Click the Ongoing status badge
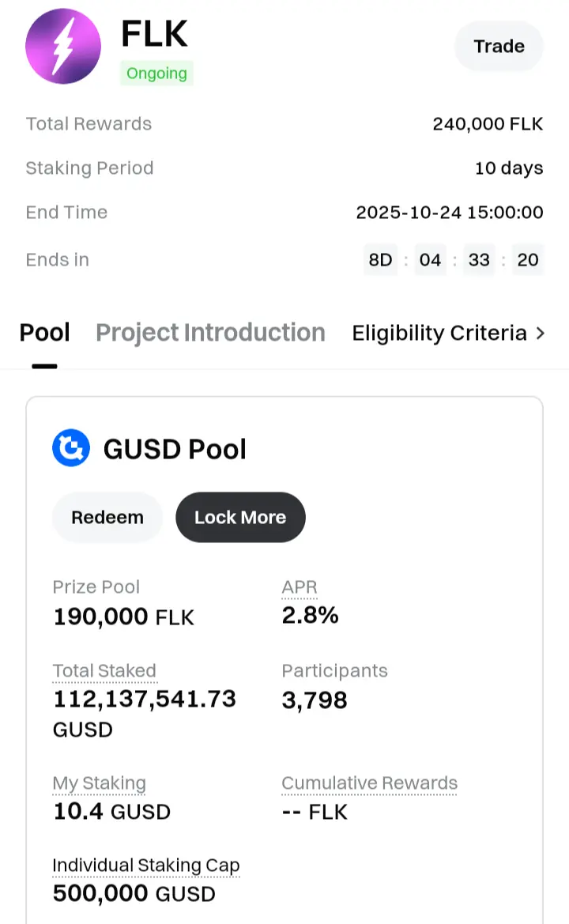 (x=156, y=74)
